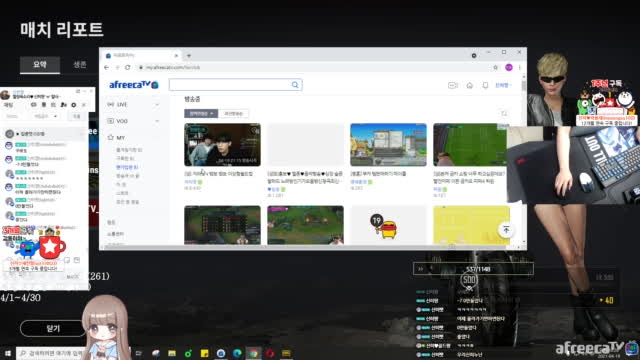The image size is (640, 360).
Task: Open the notification icon beside home
Action: (485, 85)
